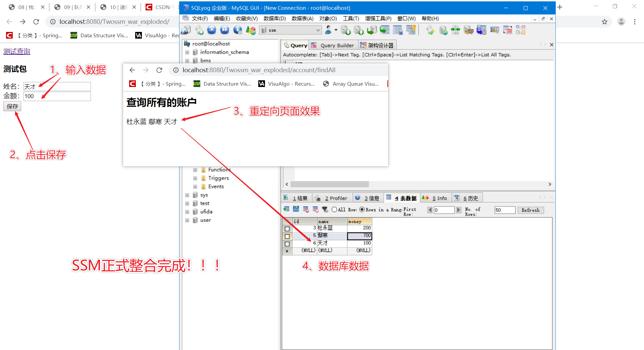Click the cancel changes icon with red X
The width and height of the screenshot is (644, 350).
(x=316, y=209)
